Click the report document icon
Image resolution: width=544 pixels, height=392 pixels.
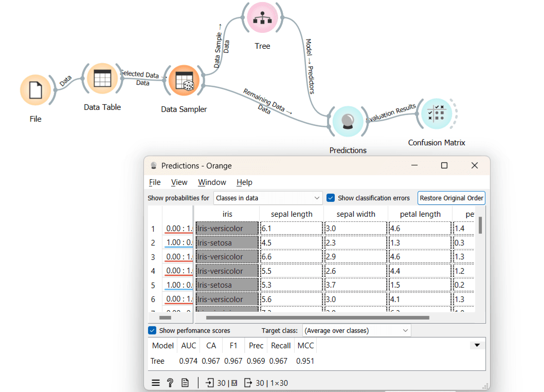click(185, 383)
